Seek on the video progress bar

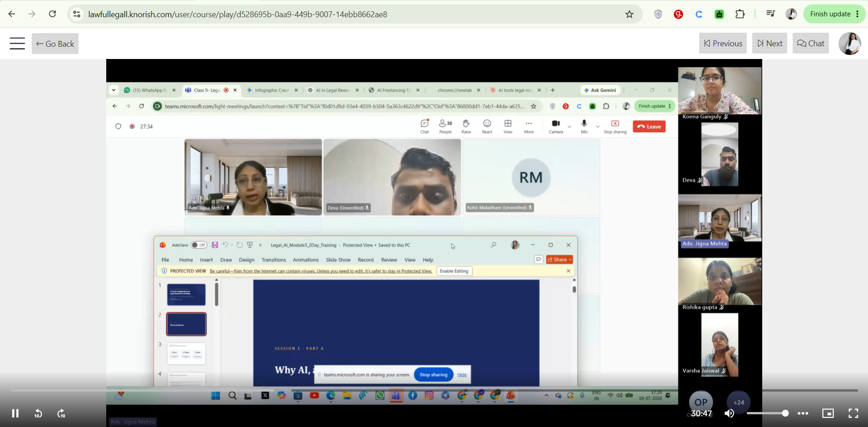click(x=434, y=390)
